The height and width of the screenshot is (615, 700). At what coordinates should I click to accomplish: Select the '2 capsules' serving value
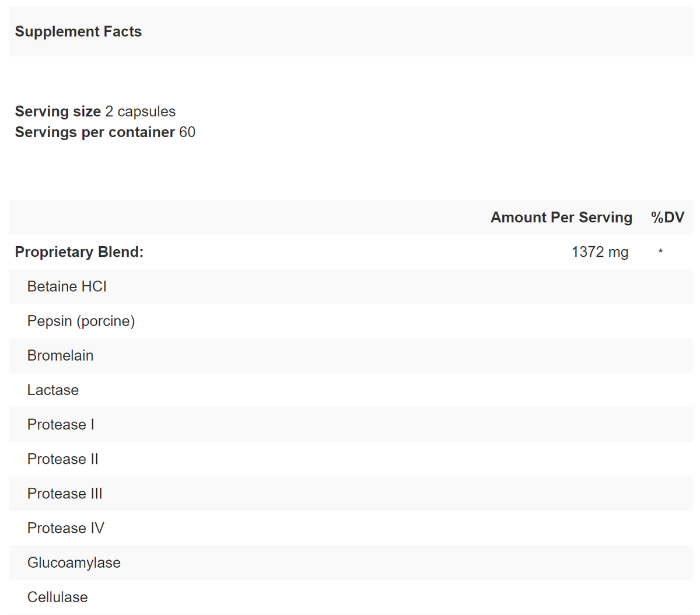[x=141, y=111]
